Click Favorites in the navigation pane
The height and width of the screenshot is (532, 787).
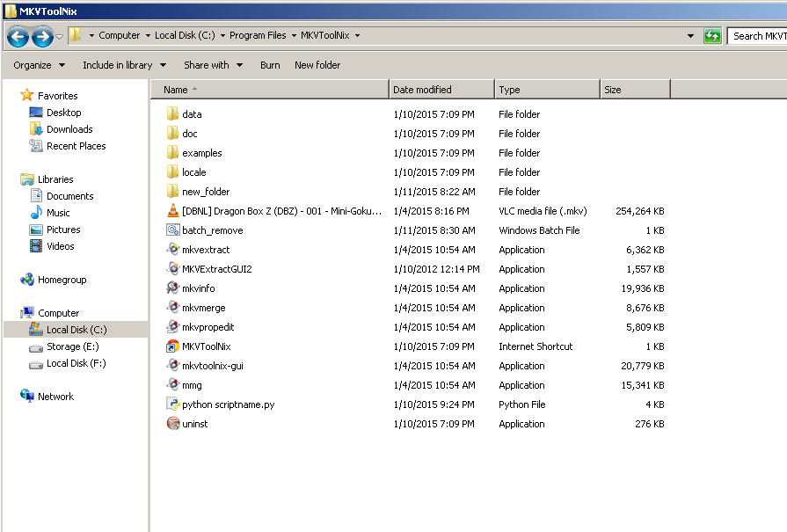(58, 95)
